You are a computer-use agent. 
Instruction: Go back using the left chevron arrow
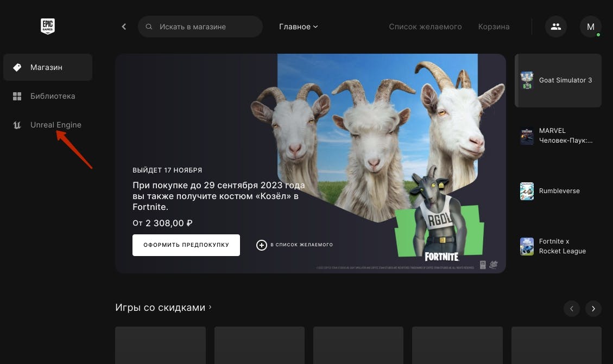124,27
